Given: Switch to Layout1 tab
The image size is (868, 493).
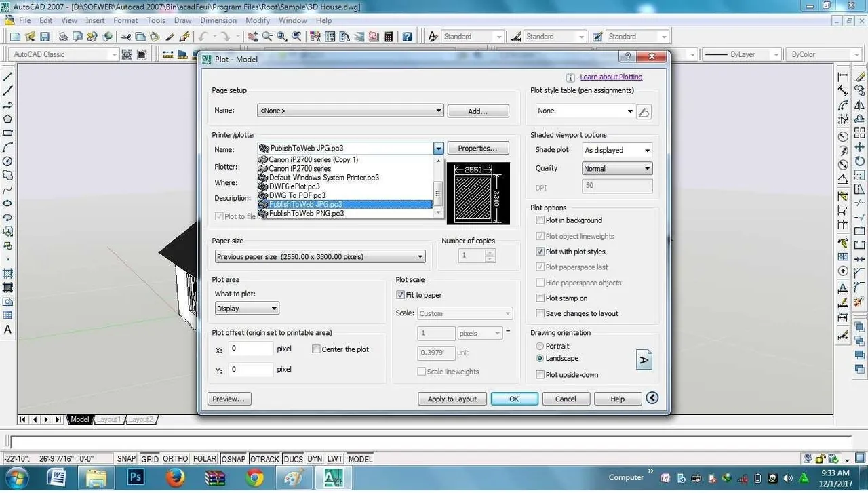Looking at the screenshot, I should pyautogui.click(x=108, y=420).
